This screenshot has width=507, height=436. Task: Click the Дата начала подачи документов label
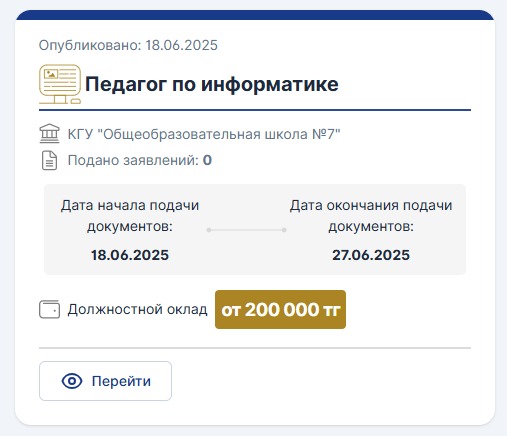pos(130,216)
